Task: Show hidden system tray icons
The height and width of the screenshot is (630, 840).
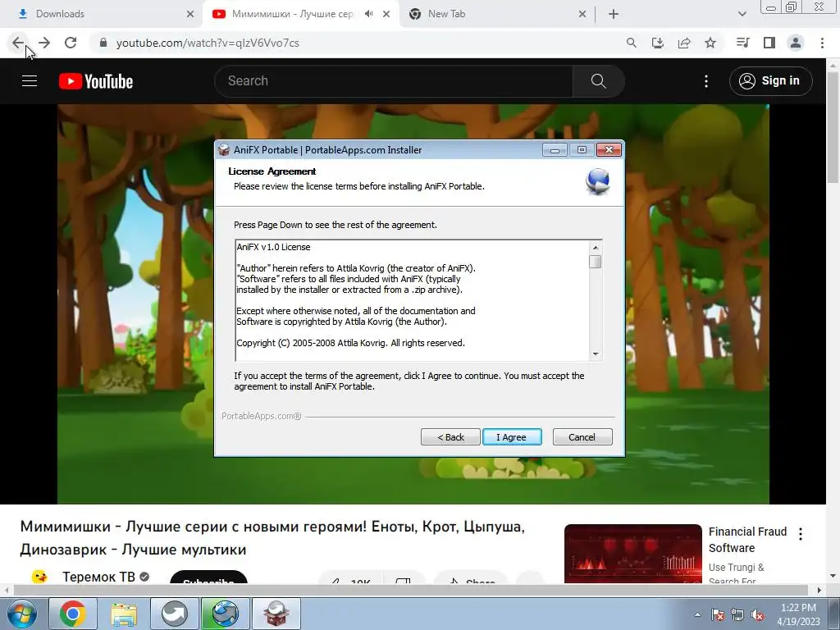Action: point(697,614)
